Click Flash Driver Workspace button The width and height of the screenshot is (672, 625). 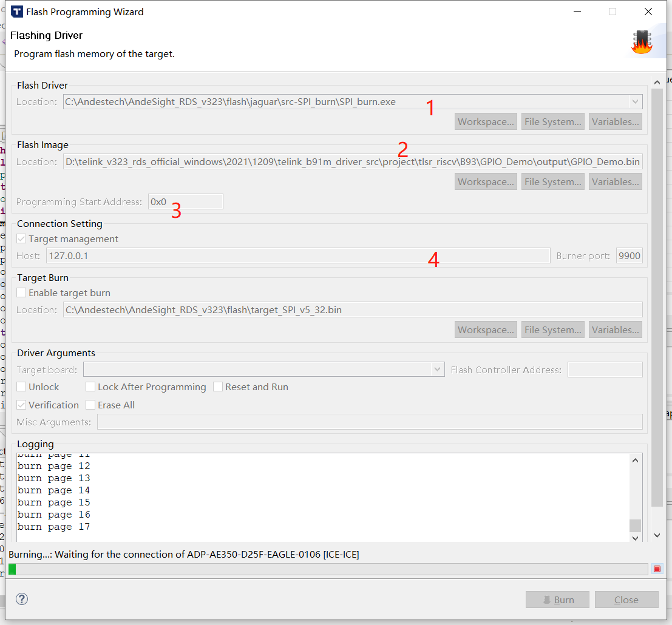coord(486,121)
